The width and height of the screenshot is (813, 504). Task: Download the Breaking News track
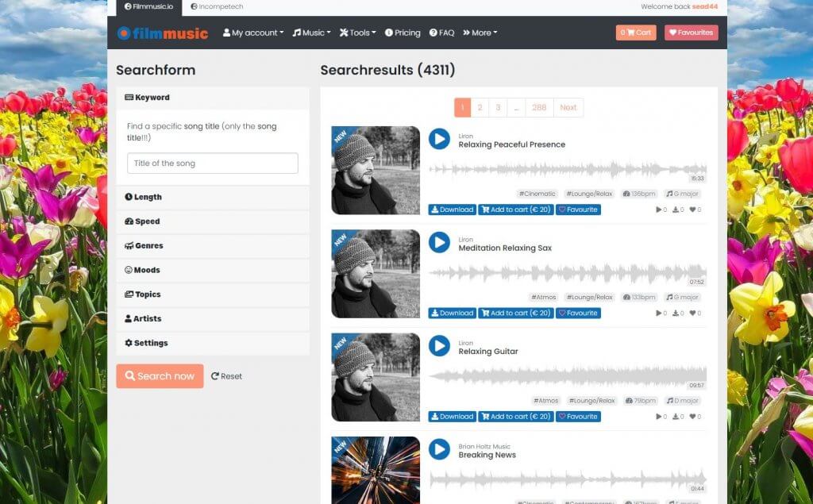click(450, 503)
